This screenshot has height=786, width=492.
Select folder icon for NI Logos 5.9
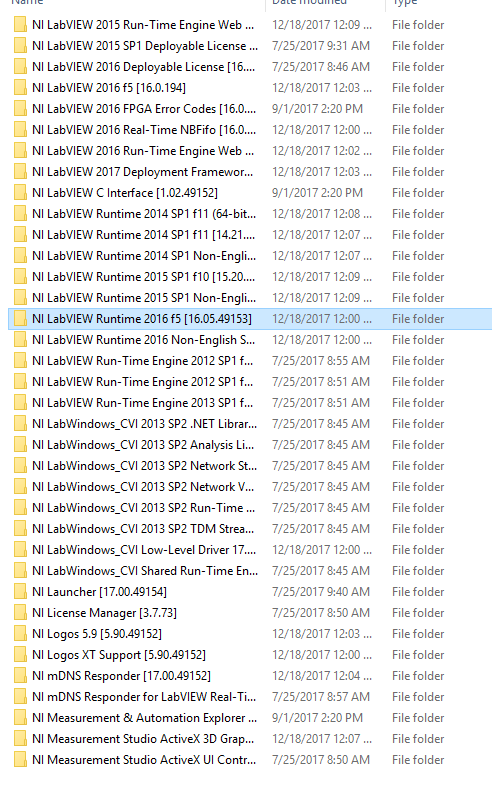pyautogui.click(x=20, y=634)
